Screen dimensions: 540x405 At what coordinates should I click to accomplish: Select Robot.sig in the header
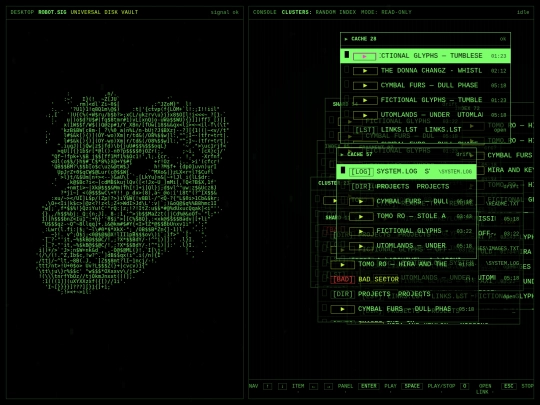[52, 12]
